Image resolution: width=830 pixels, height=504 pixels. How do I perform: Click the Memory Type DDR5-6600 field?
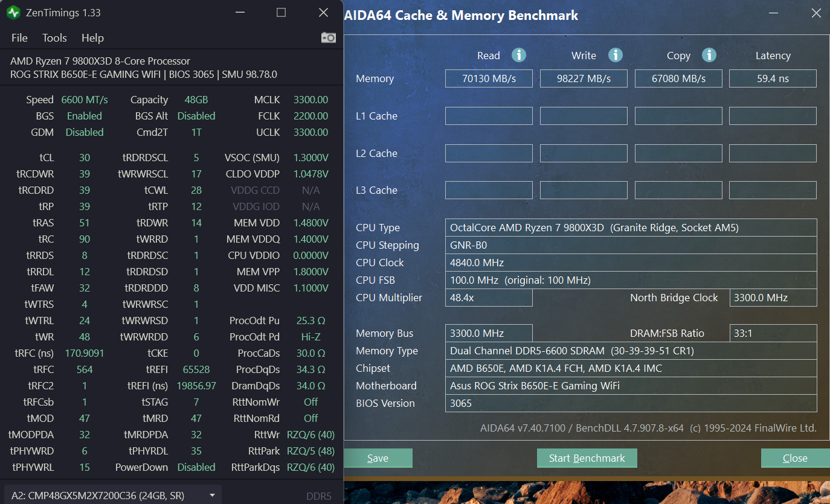coord(631,351)
